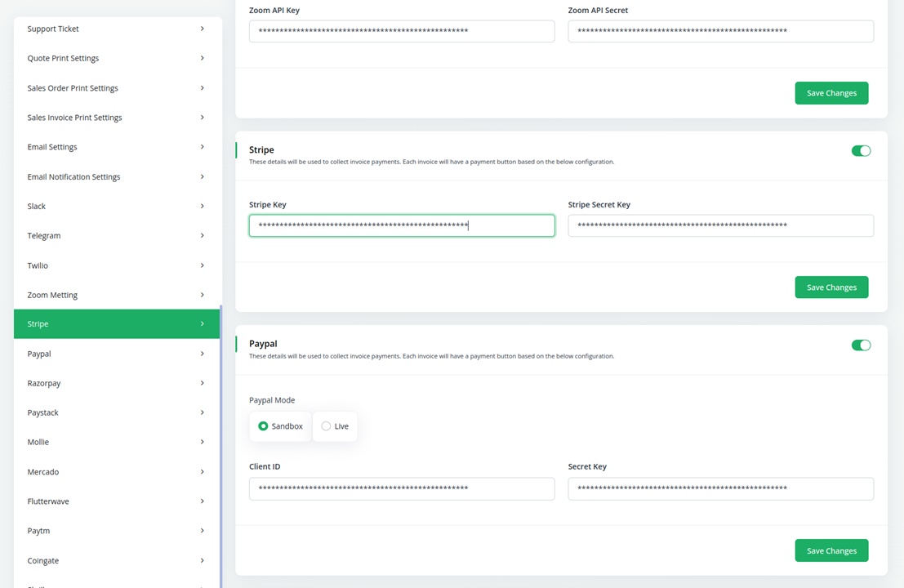Select Email Settings in sidebar

(117, 147)
